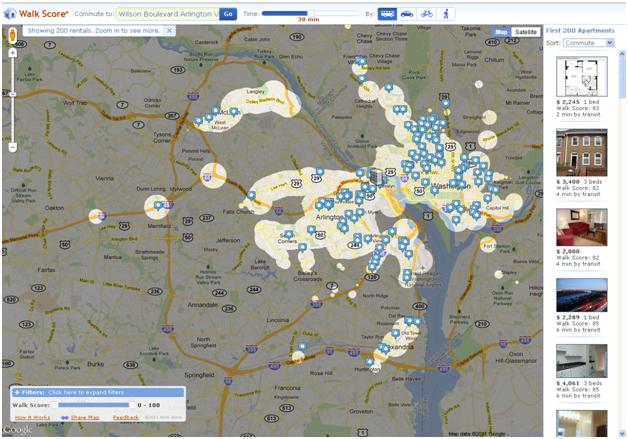The image size is (628, 439).
Task: Open the $2,289 night skyline thumbnail
Action: click(582, 295)
